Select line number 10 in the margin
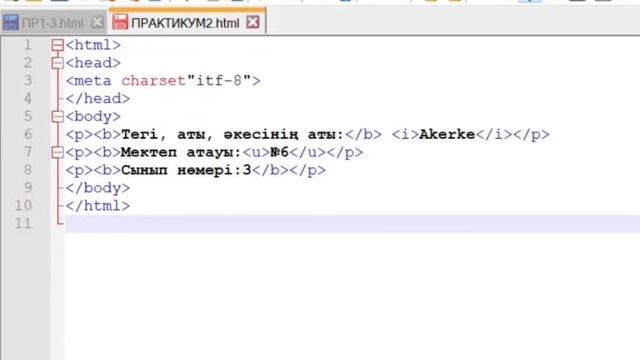The image size is (640, 360). click(x=23, y=206)
